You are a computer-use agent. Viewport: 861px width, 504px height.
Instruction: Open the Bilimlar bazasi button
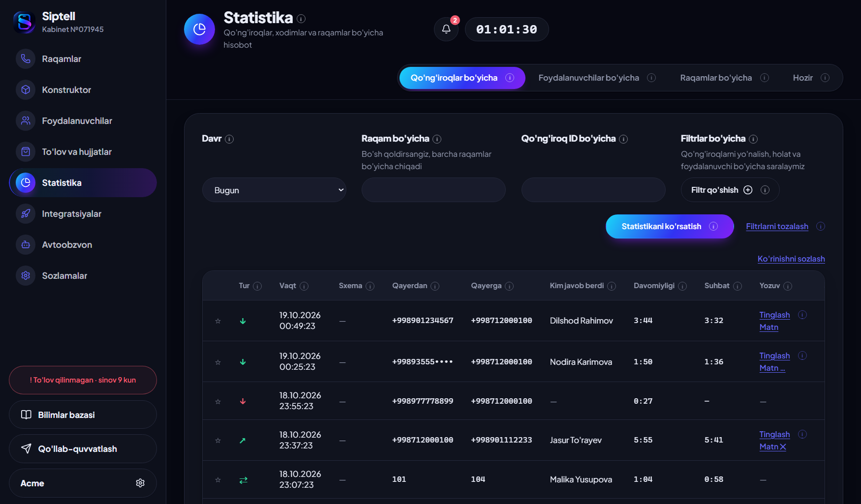pos(83,415)
